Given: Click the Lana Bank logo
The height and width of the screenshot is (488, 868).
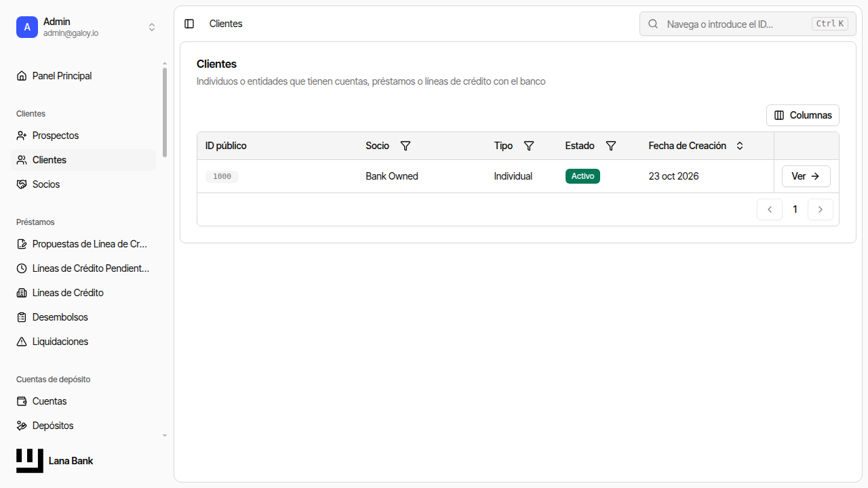Looking at the screenshot, I should [30, 461].
